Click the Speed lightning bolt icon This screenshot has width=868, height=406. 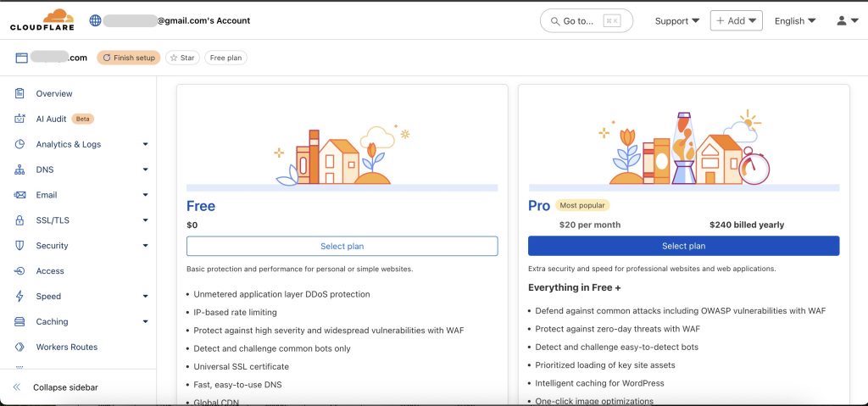[x=19, y=297]
